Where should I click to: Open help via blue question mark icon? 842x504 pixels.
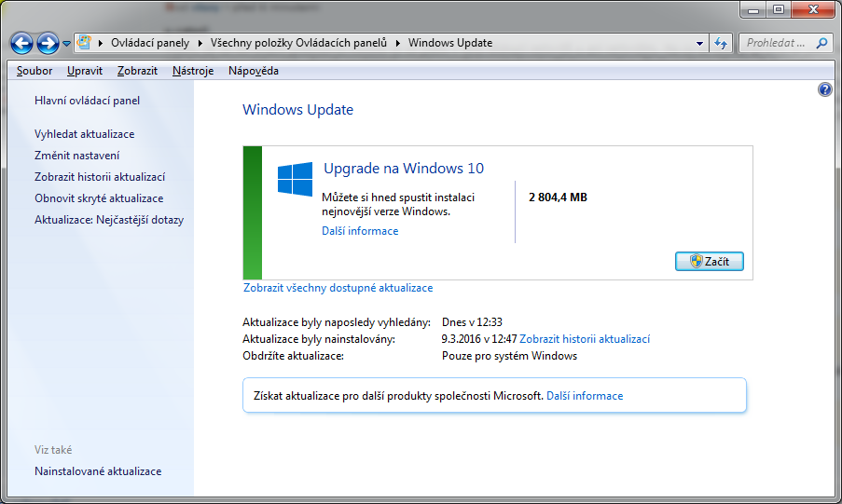click(825, 89)
